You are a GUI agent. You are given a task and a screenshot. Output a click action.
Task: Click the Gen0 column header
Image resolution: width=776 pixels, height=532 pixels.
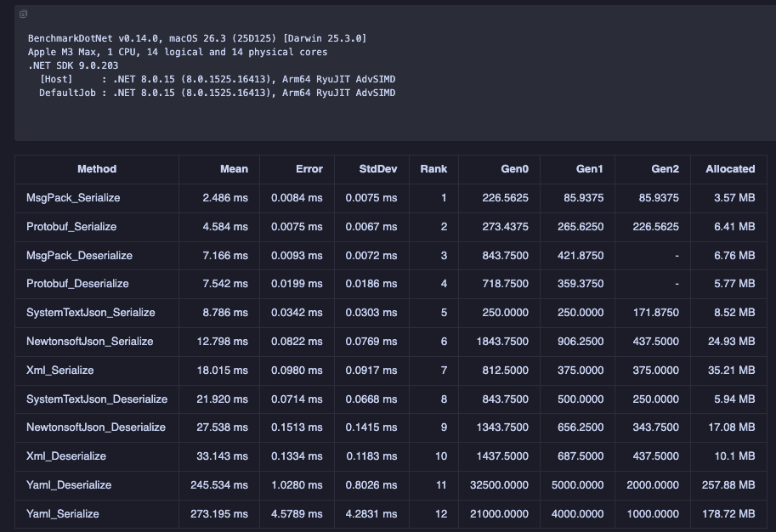(514, 169)
